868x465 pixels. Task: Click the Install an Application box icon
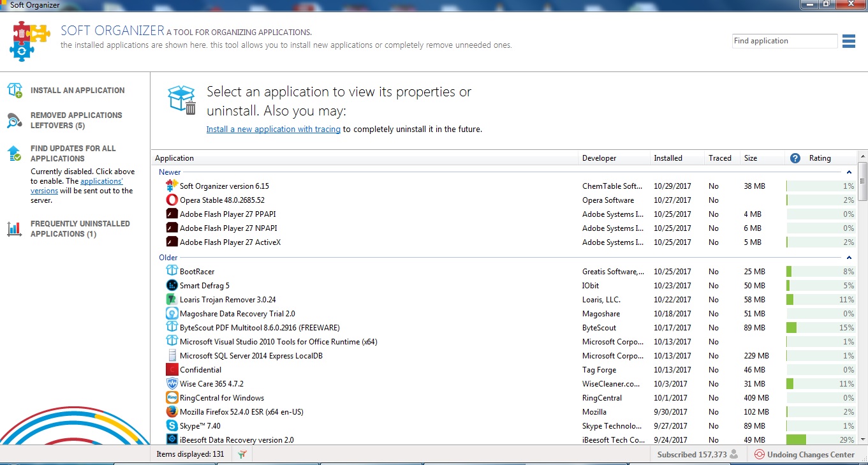(15, 91)
